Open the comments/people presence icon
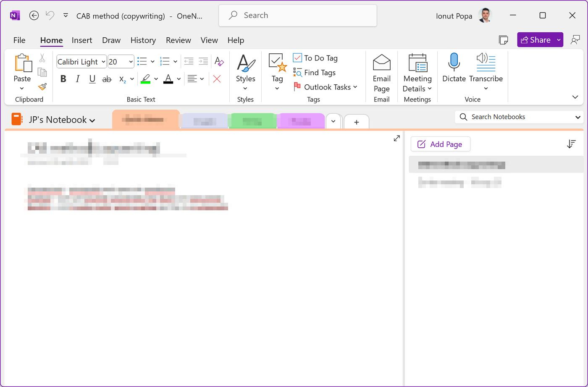The width and height of the screenshot is (588, 387). pos(575,40)
